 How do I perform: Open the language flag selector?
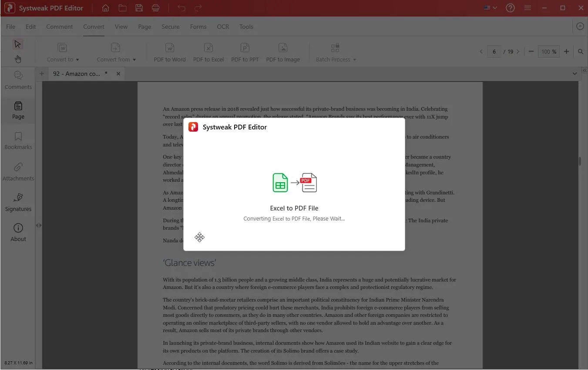pos(490,8)
